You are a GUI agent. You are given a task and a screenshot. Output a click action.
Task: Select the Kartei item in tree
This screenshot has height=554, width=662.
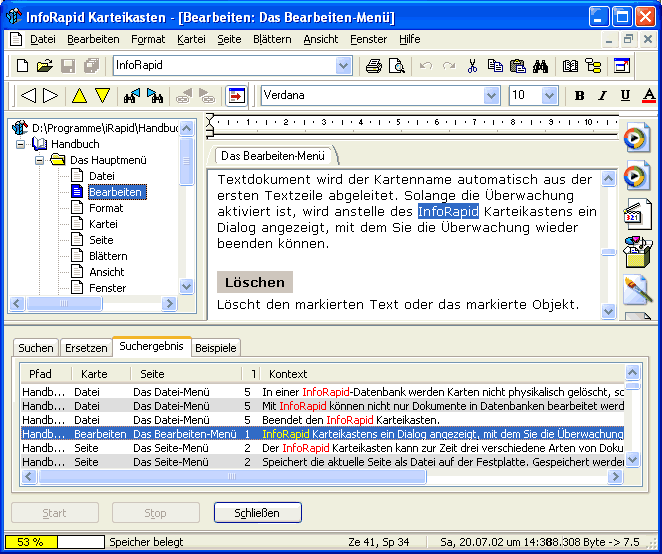[x=103, y=224]
